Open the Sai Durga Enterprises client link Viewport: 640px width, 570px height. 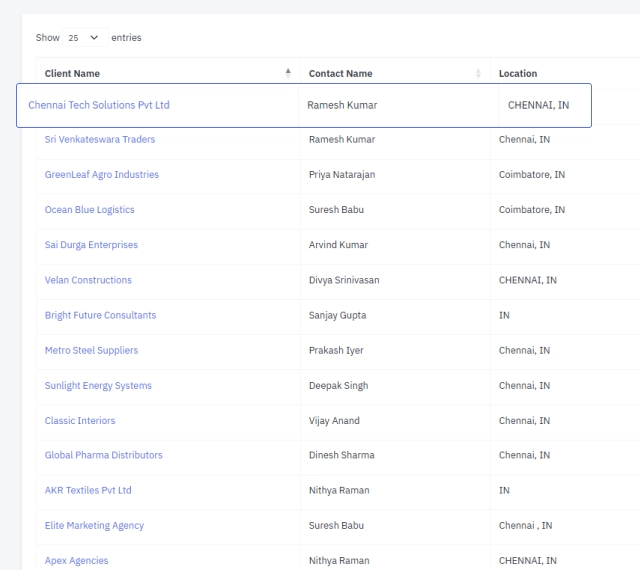click(x=91, y=245)
